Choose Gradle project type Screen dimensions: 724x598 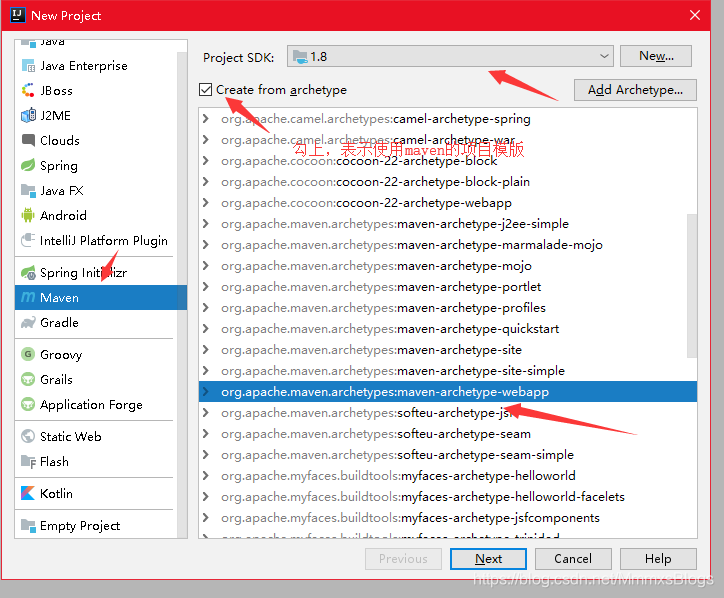coord(96,322)
